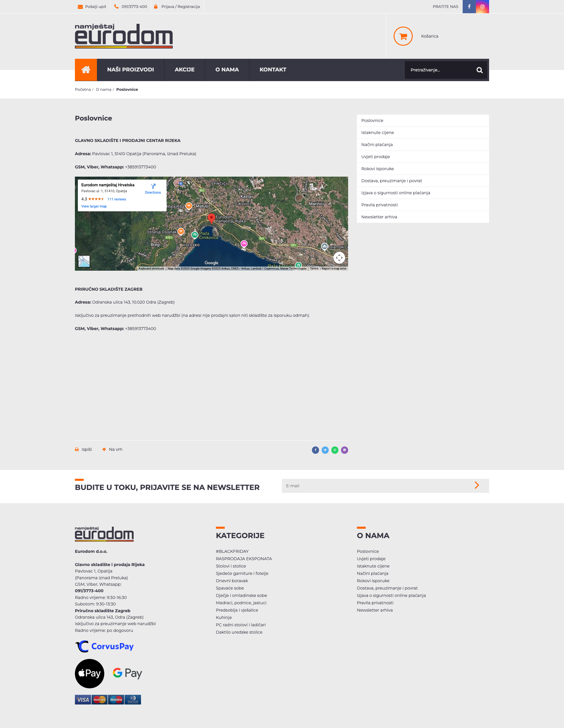Submit newsletter with orange arrow

477,485
